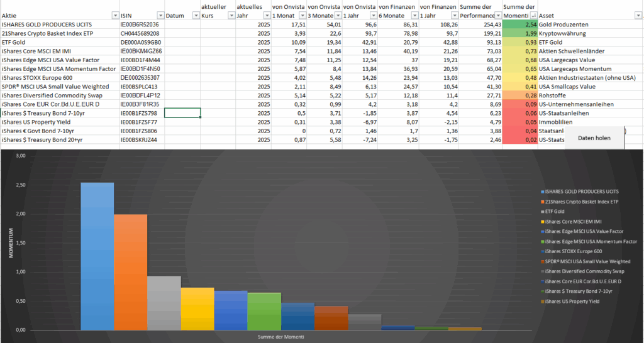
Task: Click the MOMENTUM vertical axis title
Action: click(x=11, y=244)
